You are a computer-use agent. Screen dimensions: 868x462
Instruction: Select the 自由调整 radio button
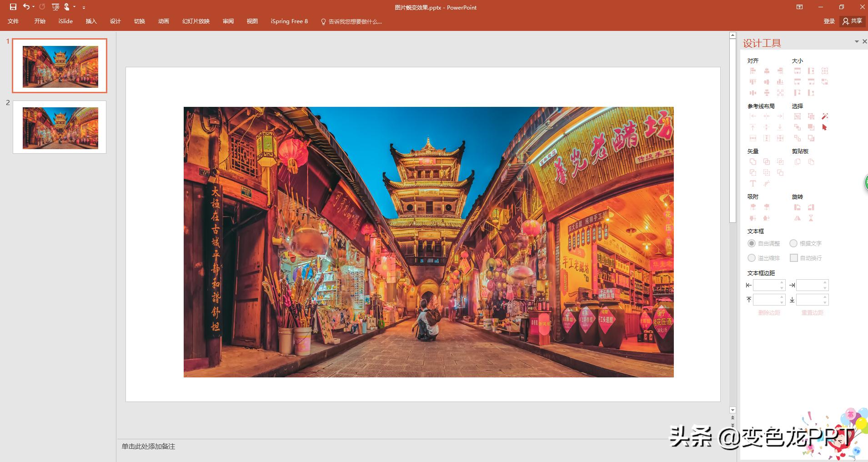point(752,243)
